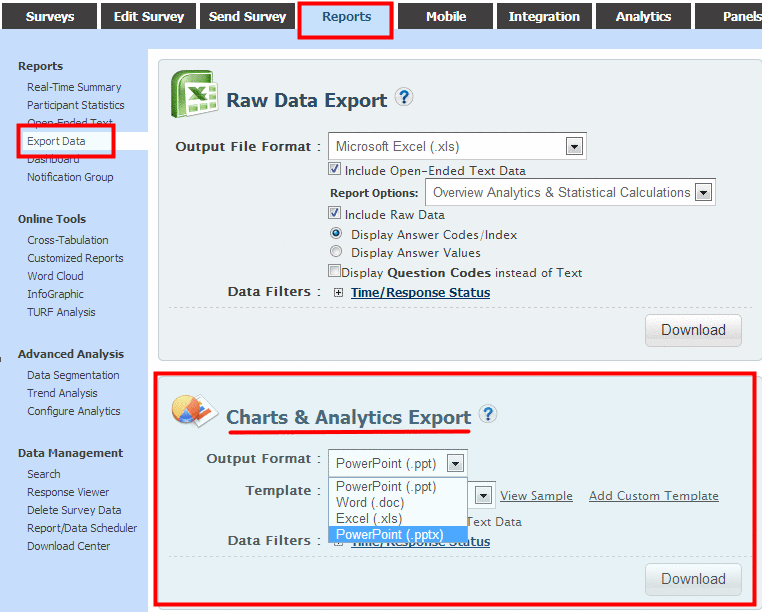Viewport: 762px width, 612px height.
Task: Open the Edit Survey tab
Action: (148, 16)
